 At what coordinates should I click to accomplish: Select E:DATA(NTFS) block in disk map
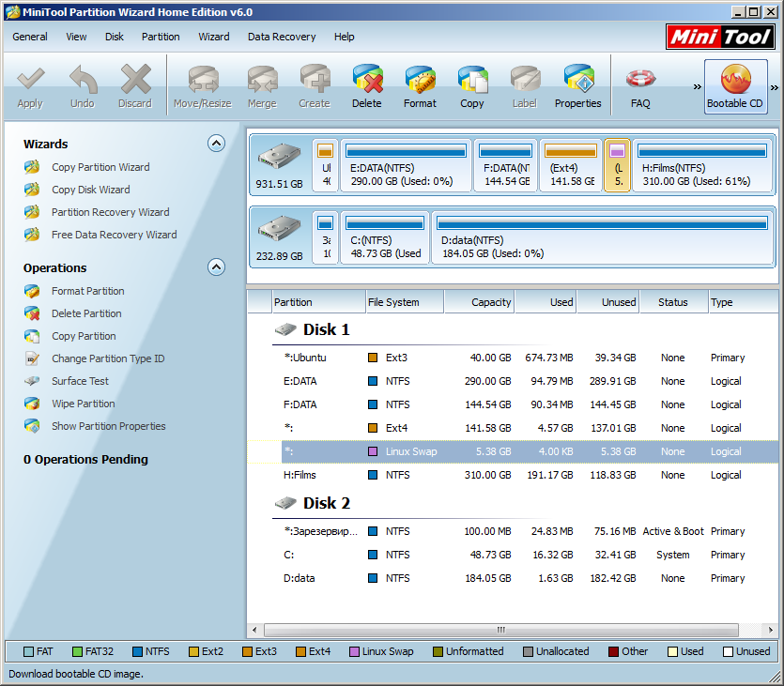pyautogui.click(x=406, y=165)
